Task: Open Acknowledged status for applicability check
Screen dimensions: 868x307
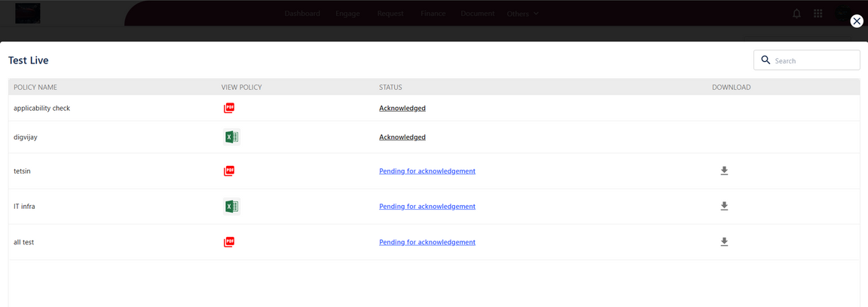Action: tap(402, 108)
